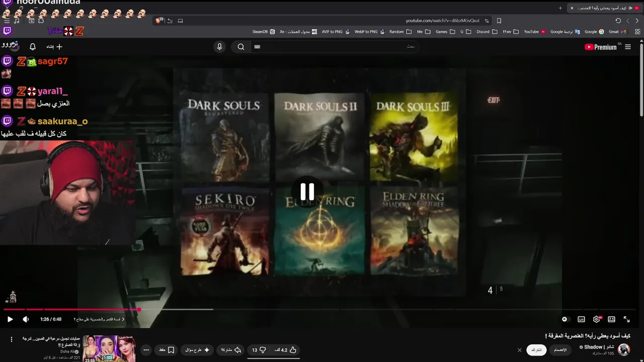
Task: Open the AVIF to PNG bookmark
Action: (336, 32)
